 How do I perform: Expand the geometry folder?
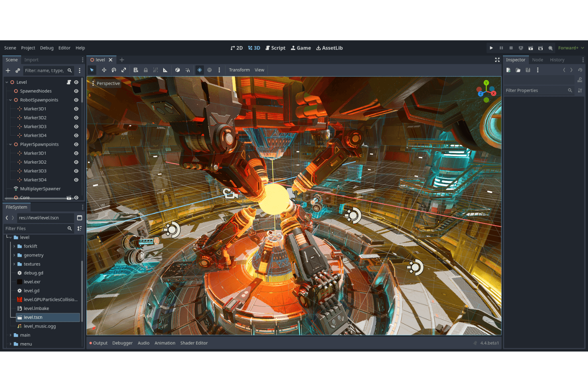[x=14, y=255]
